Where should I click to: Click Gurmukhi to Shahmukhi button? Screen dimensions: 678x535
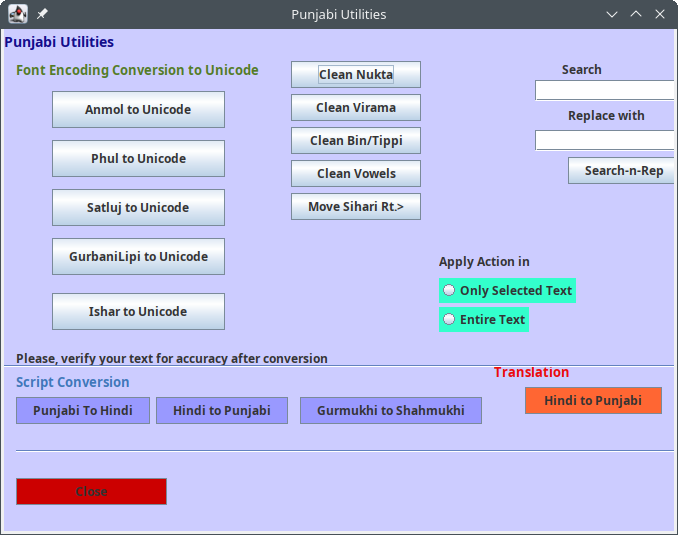(391, 410)
